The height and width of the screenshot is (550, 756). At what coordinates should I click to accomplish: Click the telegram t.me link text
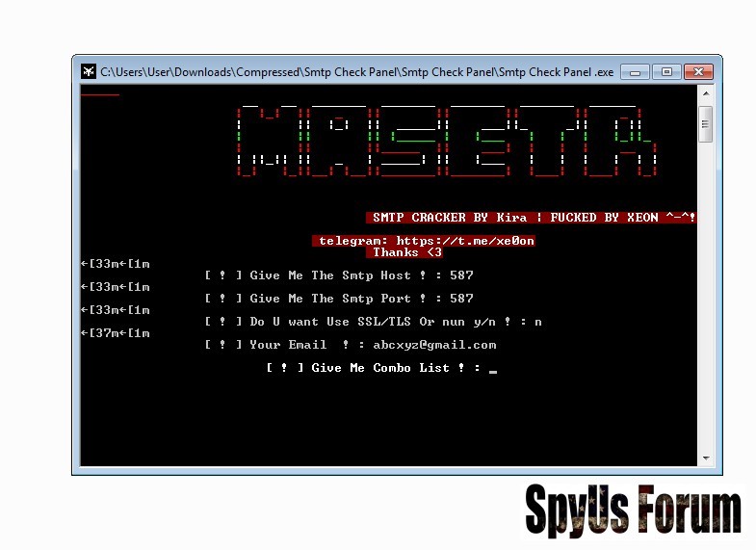click(465, 241)
